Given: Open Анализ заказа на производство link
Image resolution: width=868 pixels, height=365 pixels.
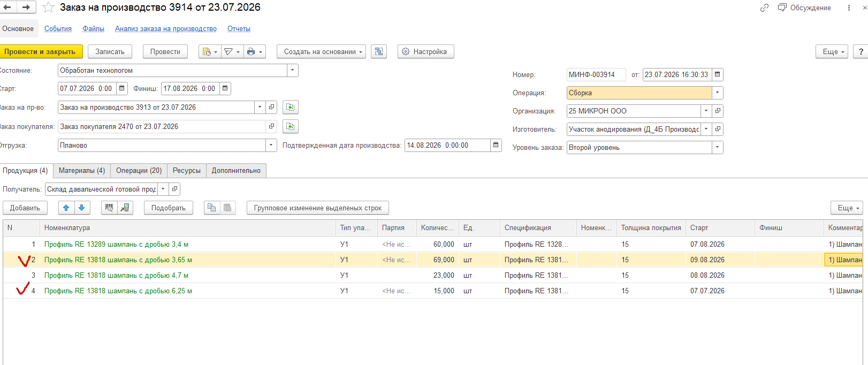Looking at the screenshot, I should coord(166,29).
